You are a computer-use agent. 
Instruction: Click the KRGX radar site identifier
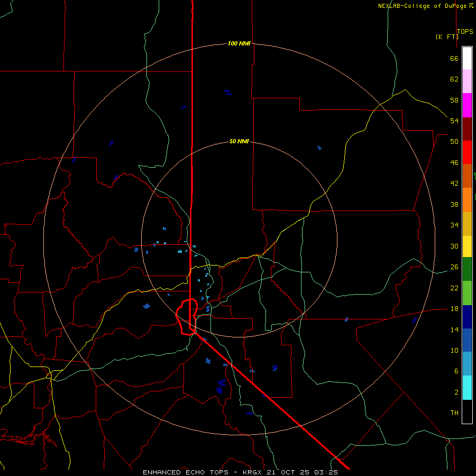[253, 472]
